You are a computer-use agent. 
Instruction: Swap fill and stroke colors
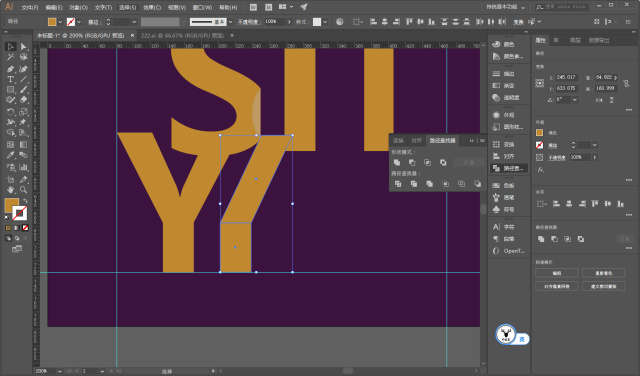(25, 200)
